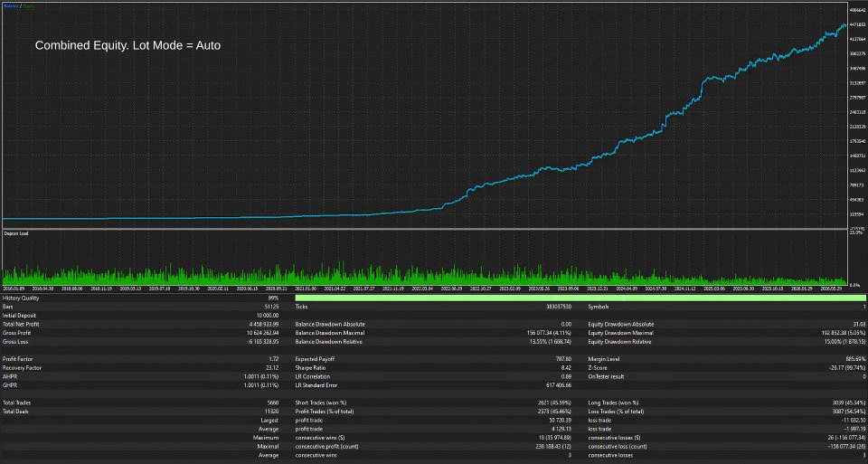Click the Margin Level value 885.69%
868x464 pixels.
tap(856, 359)
